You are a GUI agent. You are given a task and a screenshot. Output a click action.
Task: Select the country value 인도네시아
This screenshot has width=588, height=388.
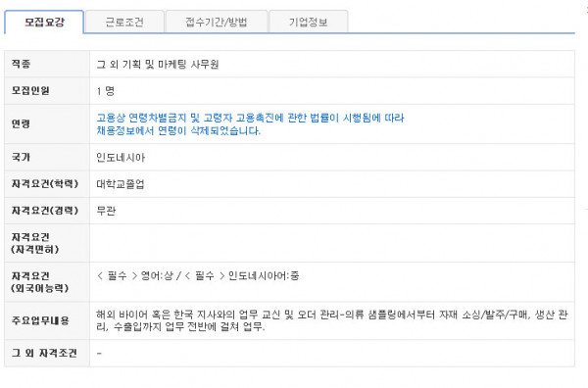click(x=121, y=158)
